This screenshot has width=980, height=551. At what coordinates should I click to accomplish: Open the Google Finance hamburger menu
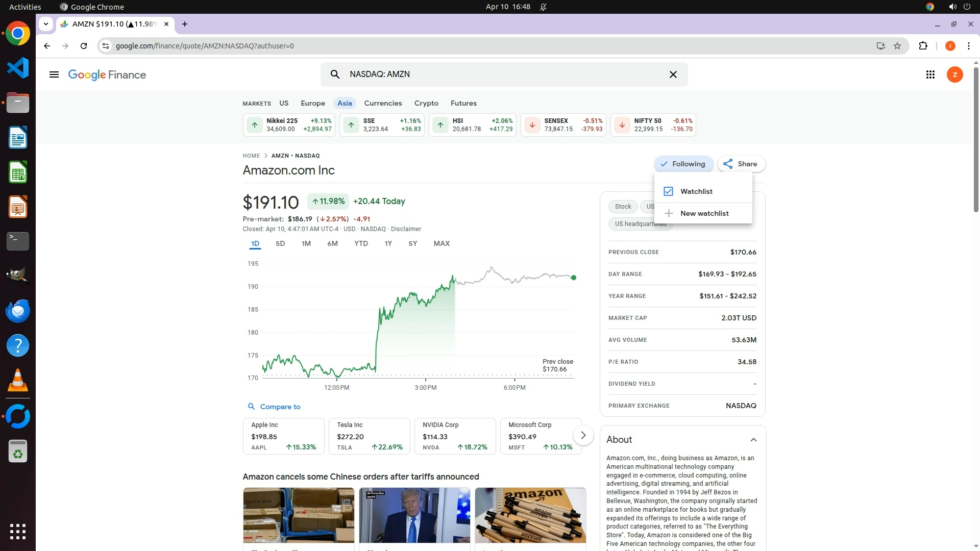[x=54, y=74]
